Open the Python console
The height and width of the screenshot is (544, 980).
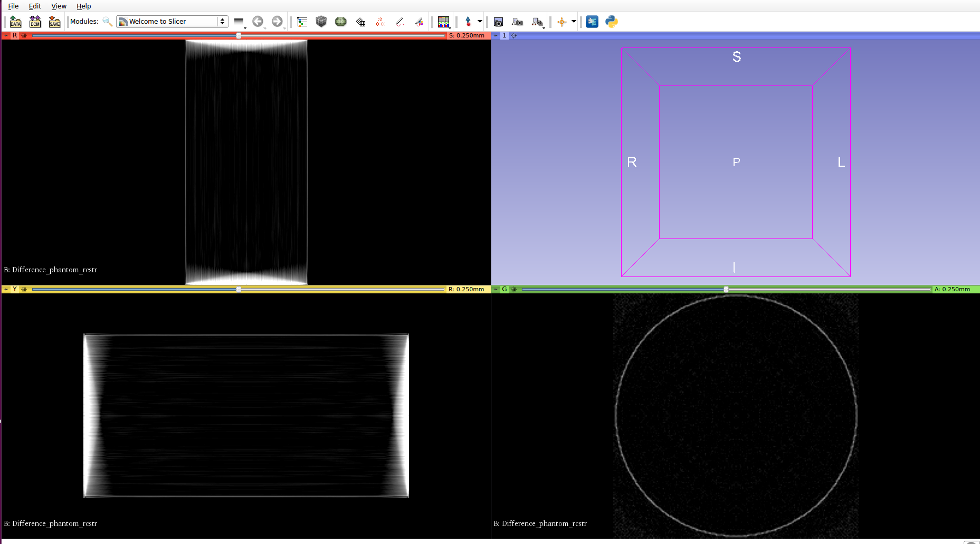tap(611, 22)
